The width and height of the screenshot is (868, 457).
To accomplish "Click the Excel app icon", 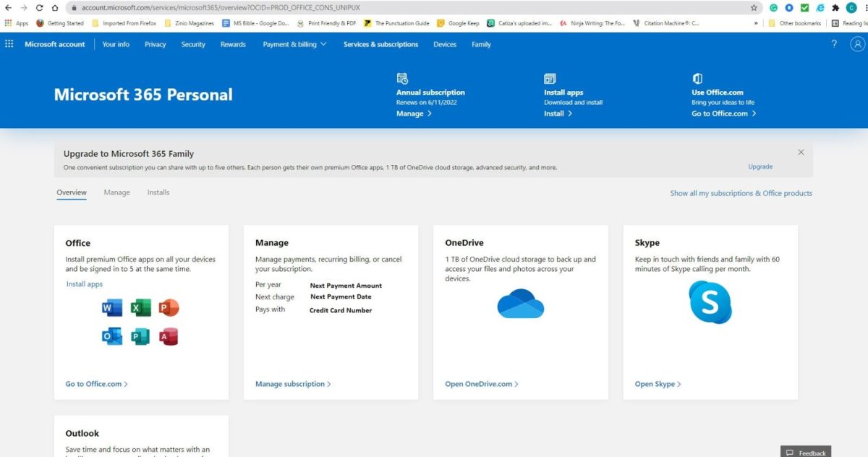I will coord(140,308).
